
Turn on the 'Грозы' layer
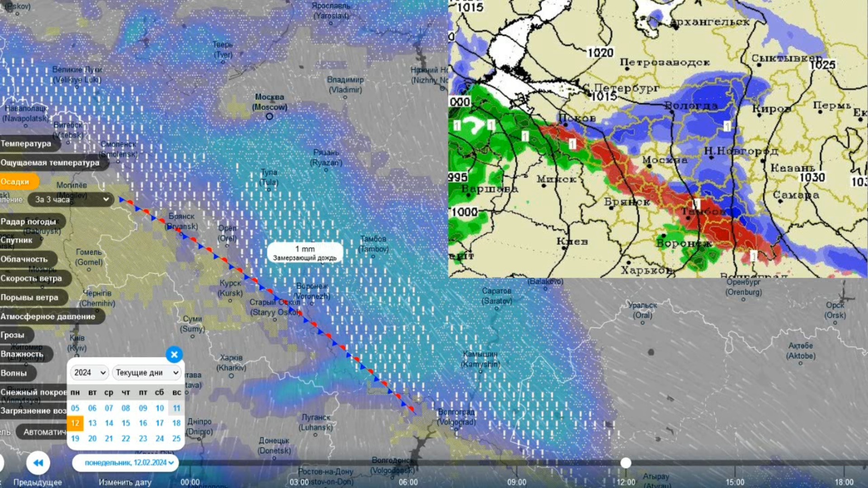click(13, 335)
